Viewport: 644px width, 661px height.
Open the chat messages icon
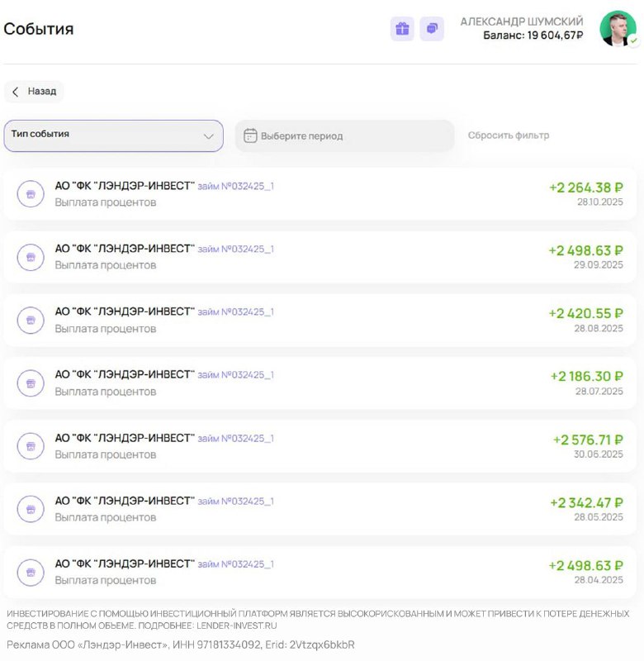pos(432,29)
